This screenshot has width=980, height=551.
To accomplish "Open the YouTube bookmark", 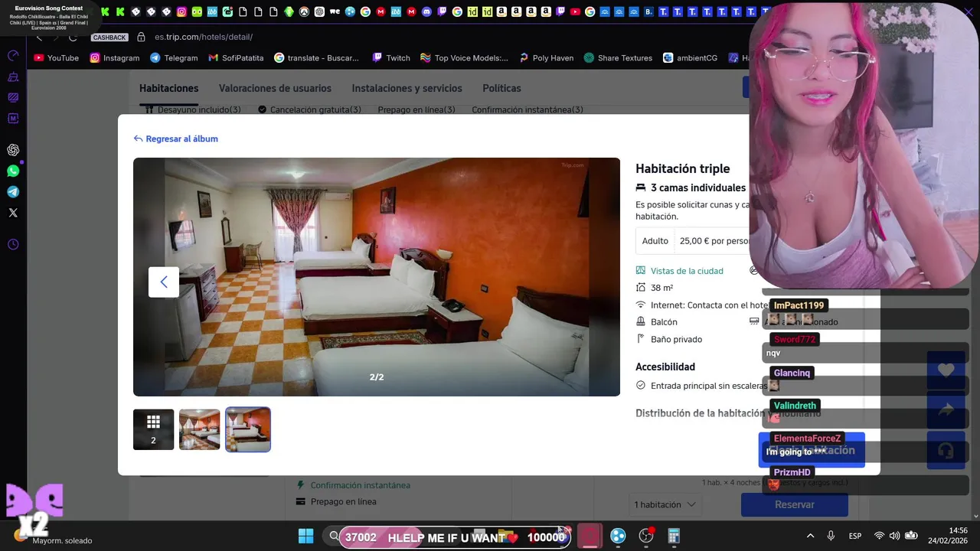I will (x=57, y=57).
